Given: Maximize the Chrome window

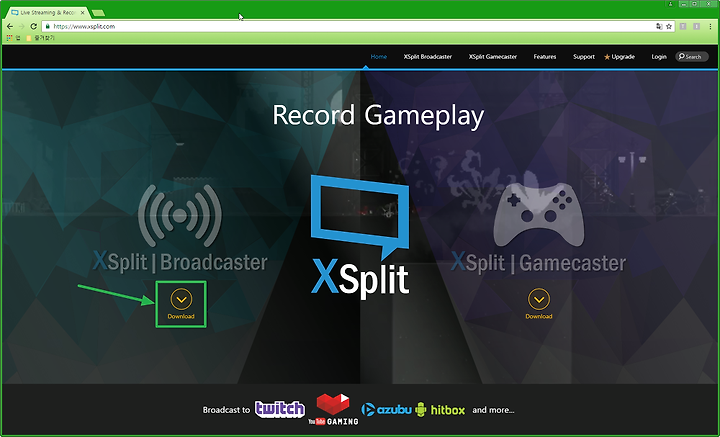Looking at the screenshot, I should [695, 4].
